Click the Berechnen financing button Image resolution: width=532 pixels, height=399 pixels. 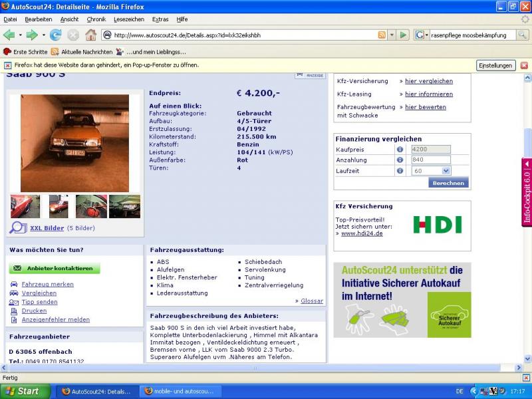click(x=448, y=183)
